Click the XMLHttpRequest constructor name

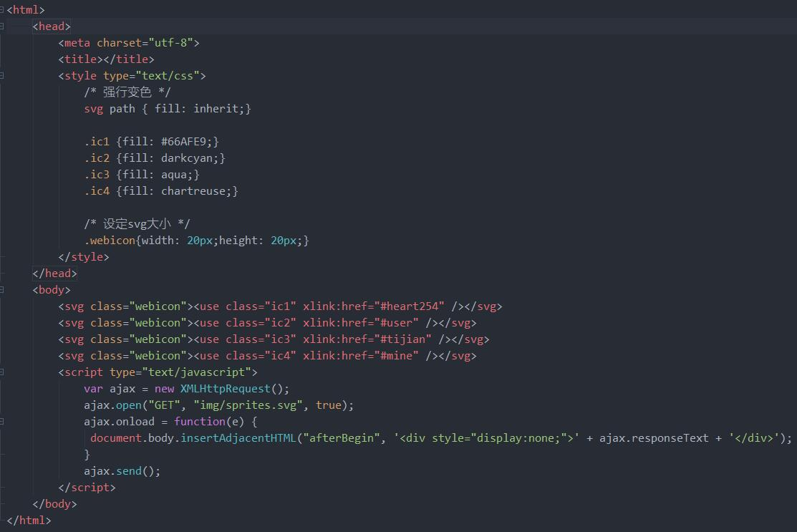point(225,389)
